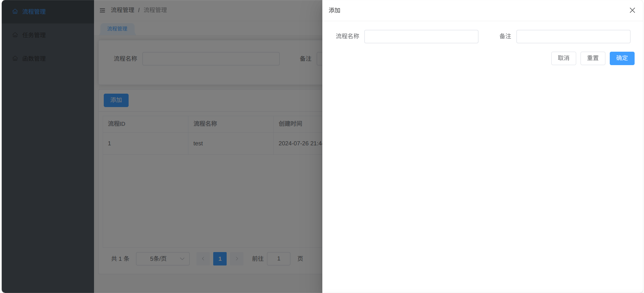Screen dimensions: 644x293
Task: Click the 重置 button
Action: point(593,58)
